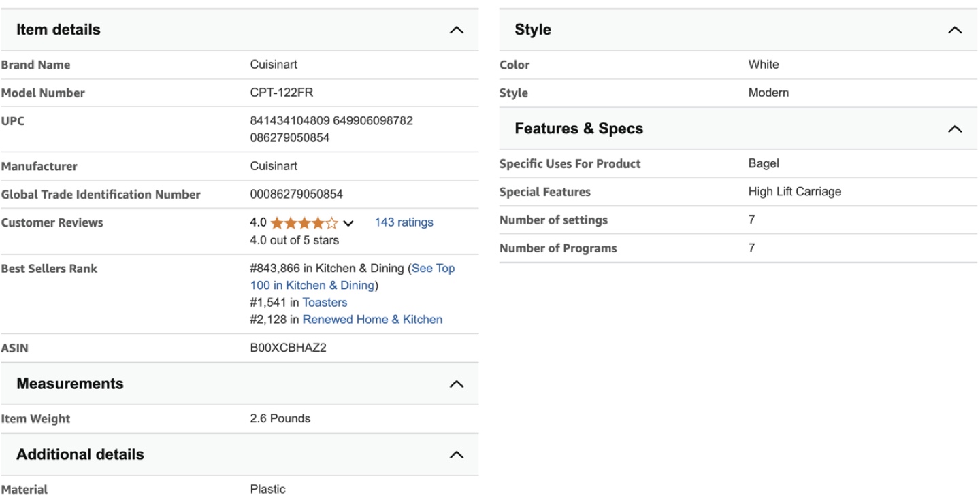Select the Additional details heading
This screenshot has height=502, width=980.
click(80, 454)
